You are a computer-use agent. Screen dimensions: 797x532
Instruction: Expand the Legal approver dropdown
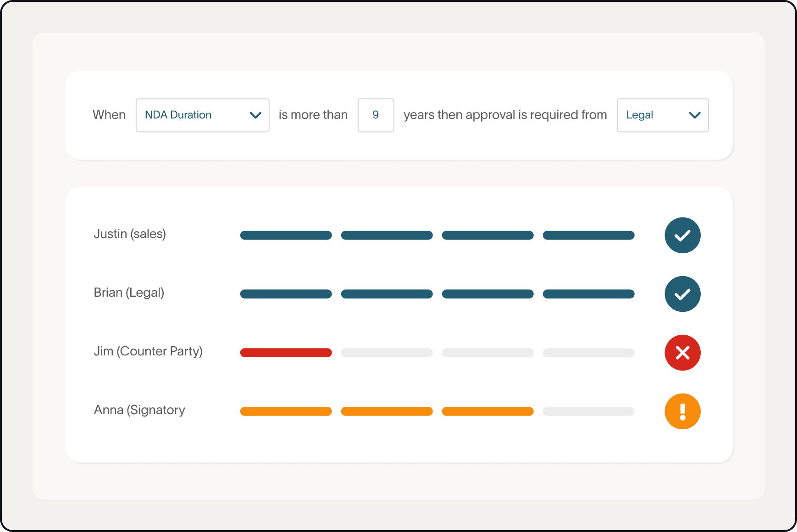point(662,115)
